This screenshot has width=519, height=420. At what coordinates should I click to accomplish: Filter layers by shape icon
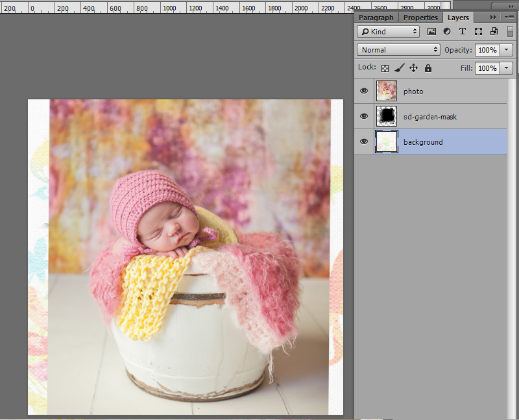point(478,31)
